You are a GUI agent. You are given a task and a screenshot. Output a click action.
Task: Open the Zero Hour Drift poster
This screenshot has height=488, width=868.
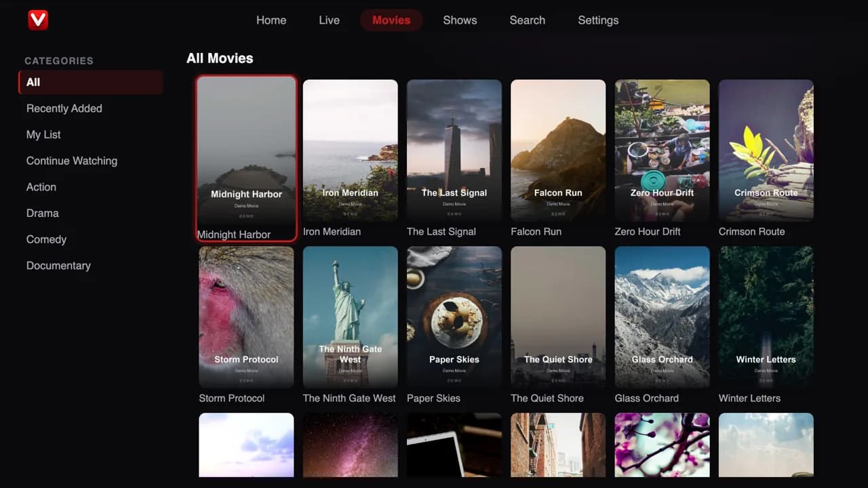tap(662, 150)
